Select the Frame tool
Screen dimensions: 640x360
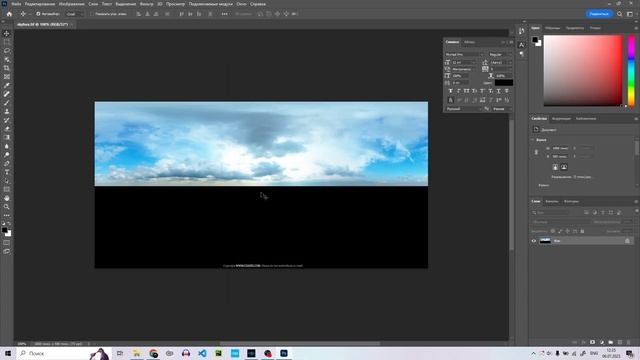point(7,77)
